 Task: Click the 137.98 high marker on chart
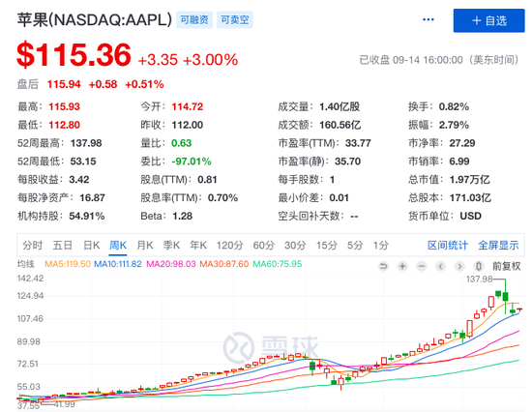479,279
